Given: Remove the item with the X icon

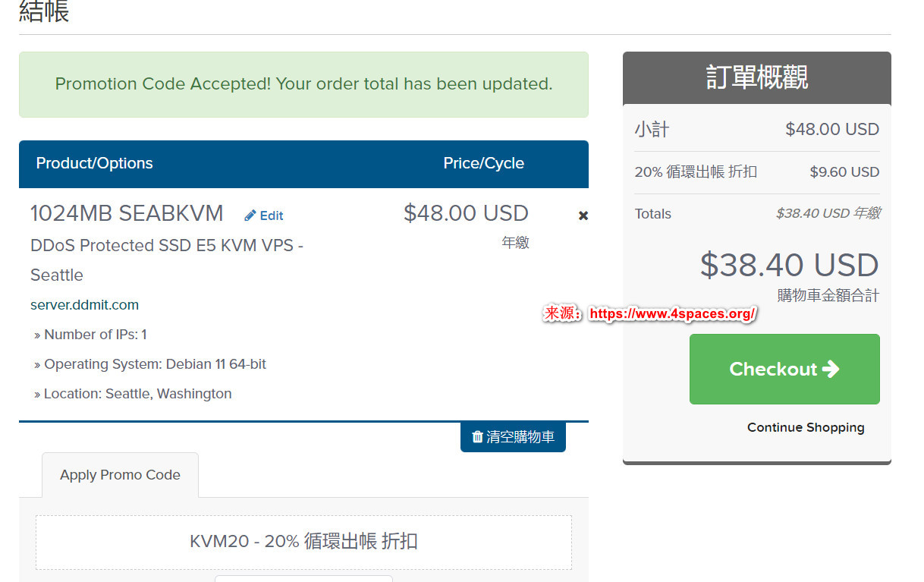Looking at the screenshot, I should click(583, 215).
